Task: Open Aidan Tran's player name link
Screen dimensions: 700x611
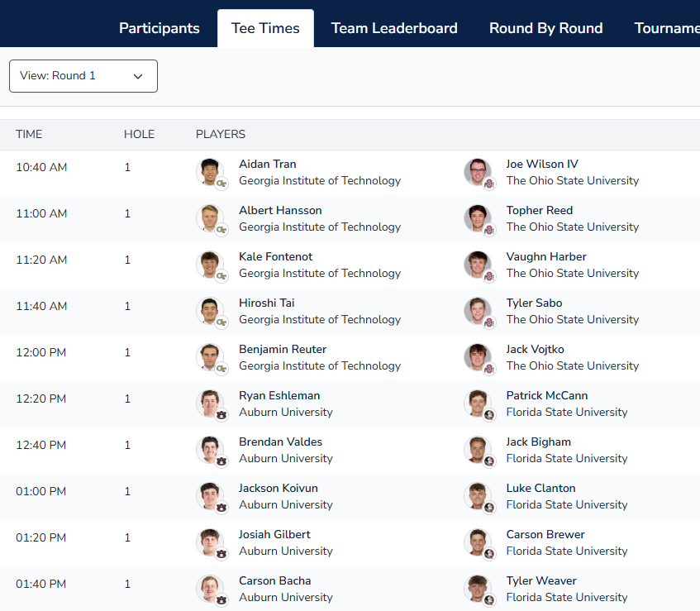Action: (x=268, y=164)
